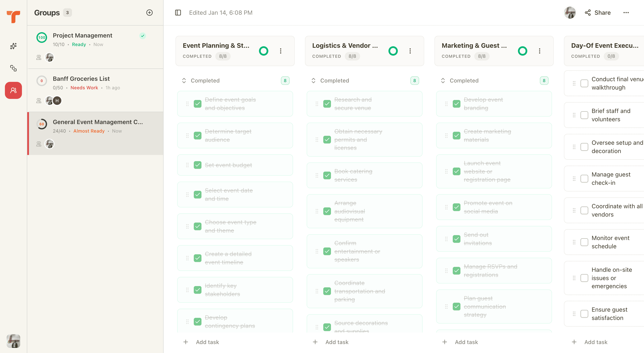Open Logistics & Vendor column kebab menu
Image resolution: width=644 pixels, height=353 pixels.
pyautogui.click(x=410, y=51)
